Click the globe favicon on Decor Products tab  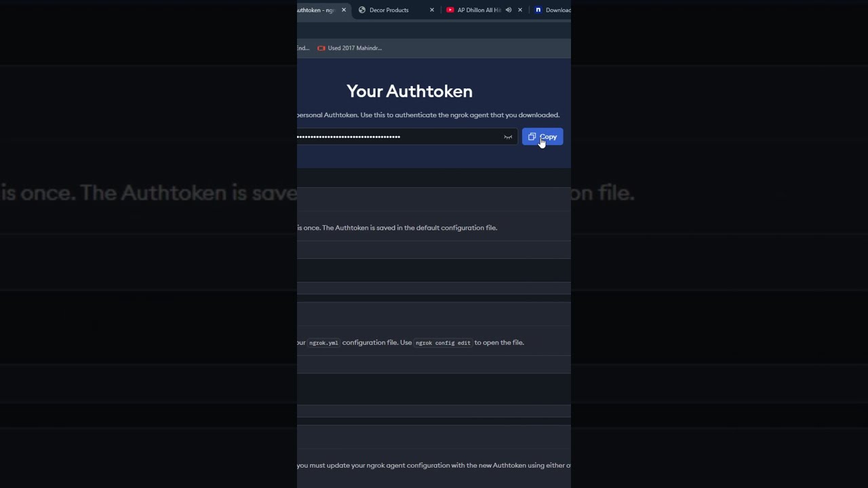(362, 10)
